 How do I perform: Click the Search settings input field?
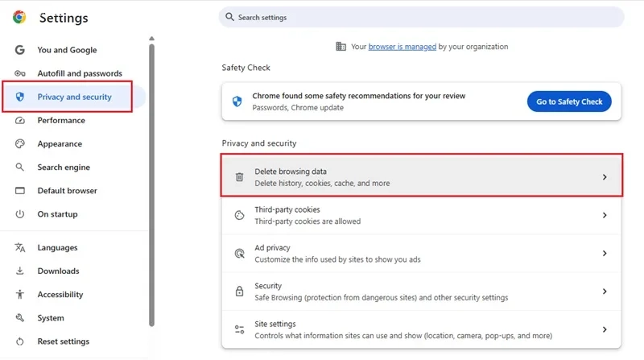421,17
